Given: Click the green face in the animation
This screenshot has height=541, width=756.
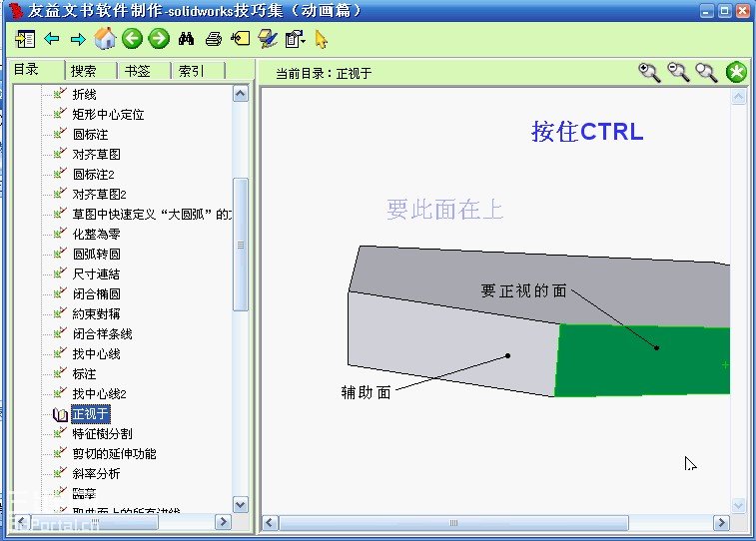Looking at the screenshot, I should (x=641, y=360).
